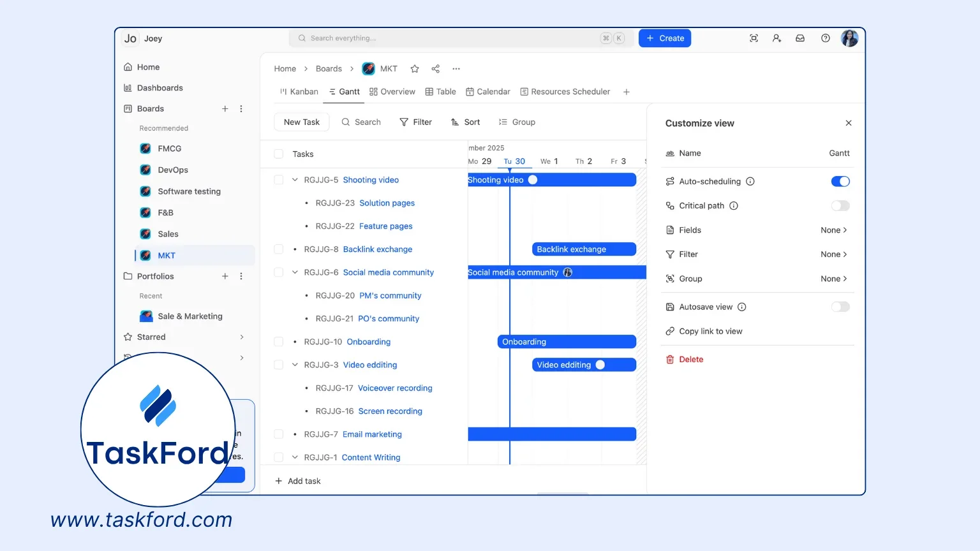Open the Fields option set to None
Viewport: 980px width, 551px height.
(x=833, y=230)
